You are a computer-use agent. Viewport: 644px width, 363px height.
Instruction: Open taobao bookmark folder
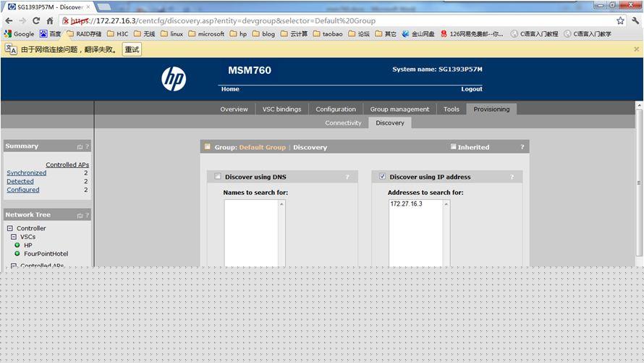[x=328, y=34]
